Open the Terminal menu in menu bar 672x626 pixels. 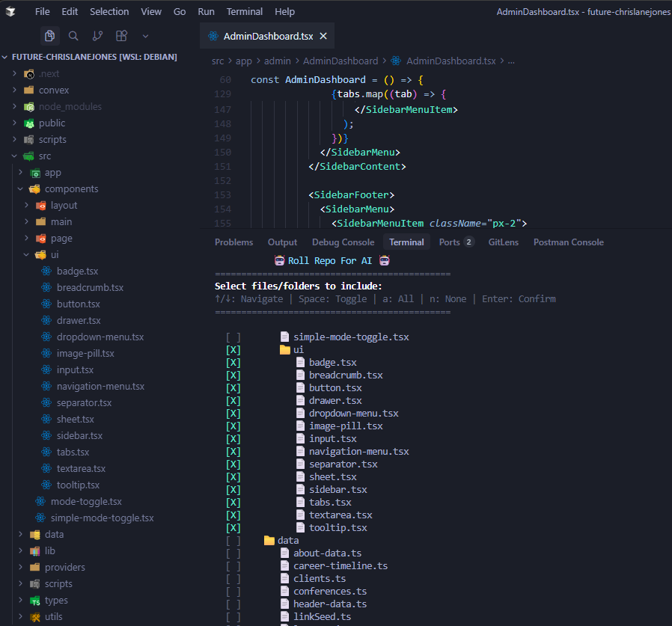click(x=245, y=11)
